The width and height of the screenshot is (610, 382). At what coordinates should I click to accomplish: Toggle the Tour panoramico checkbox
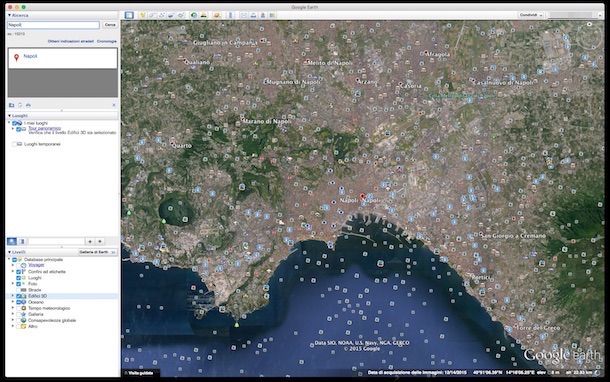coord(18,129)
